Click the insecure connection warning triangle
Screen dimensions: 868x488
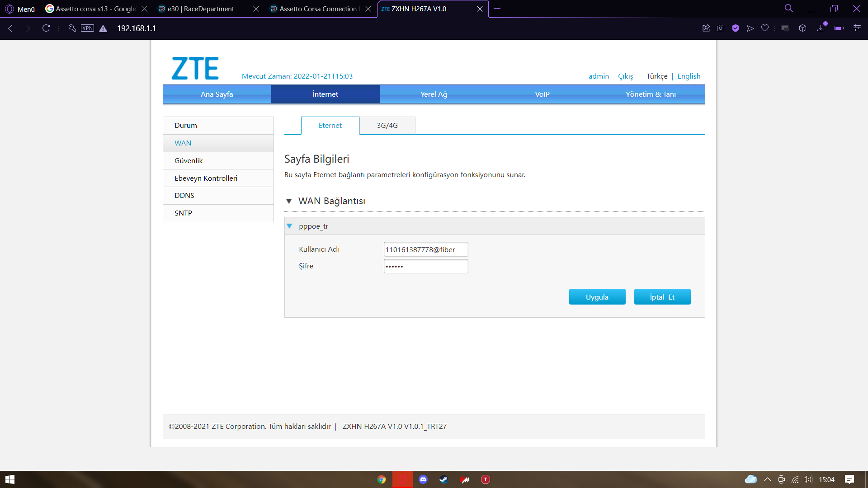click(103, 28)
